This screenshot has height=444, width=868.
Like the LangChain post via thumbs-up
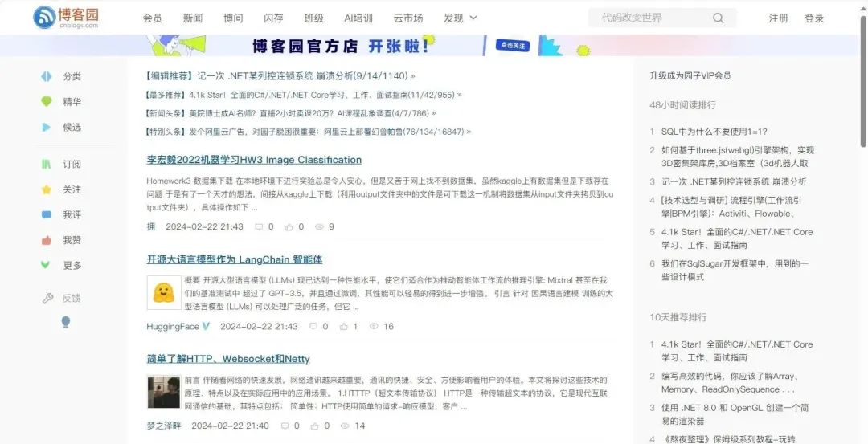344,327
